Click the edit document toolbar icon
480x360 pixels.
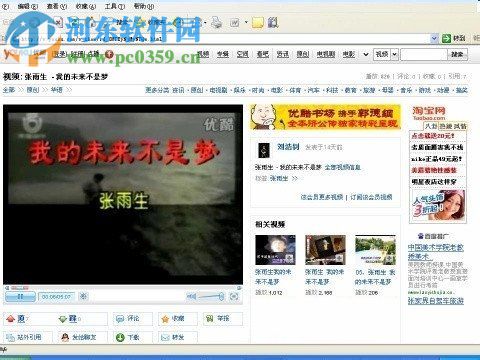235,23
